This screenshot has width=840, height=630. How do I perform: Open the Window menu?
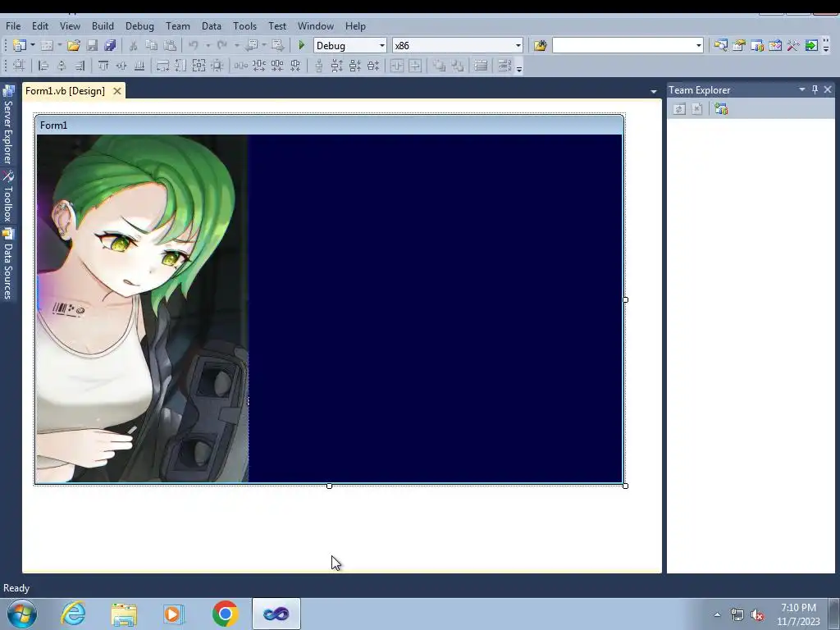[x=316, y=25]
